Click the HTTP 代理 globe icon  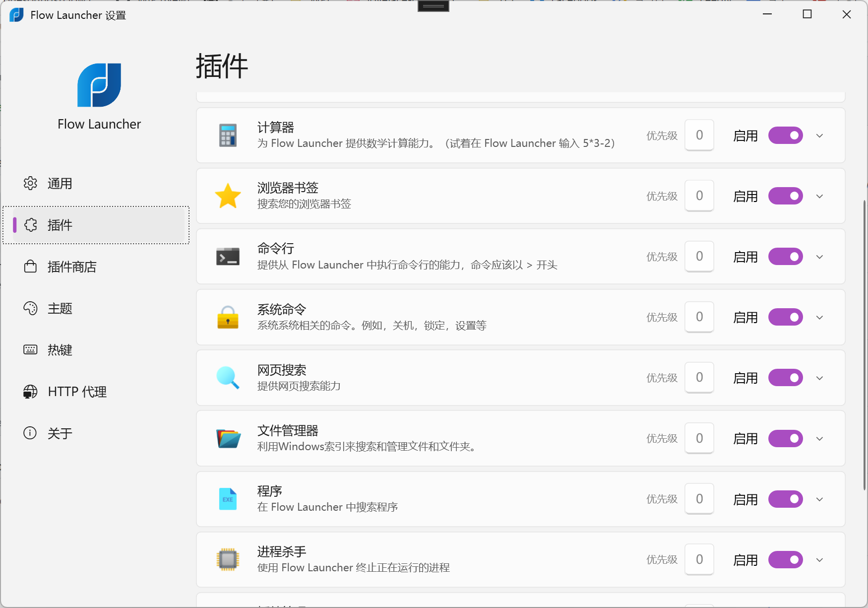click(30, 392)
